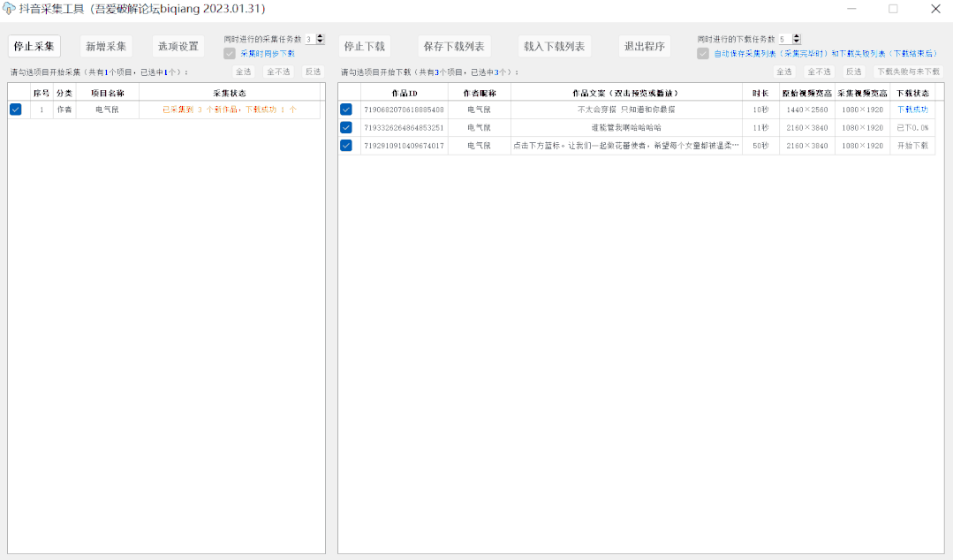Viewport: 953px width, 560px height.
Task: Click the 1440×2560 resolution cell
Action: point(807,110)
